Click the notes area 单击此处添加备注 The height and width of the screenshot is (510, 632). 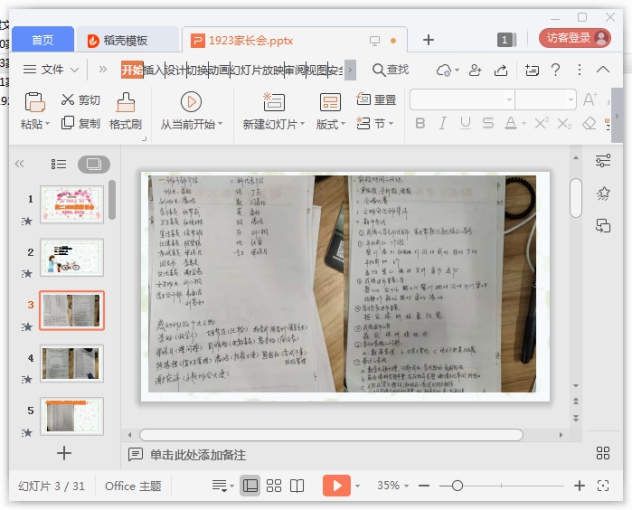pyautogui.click(x=197, y=455)
